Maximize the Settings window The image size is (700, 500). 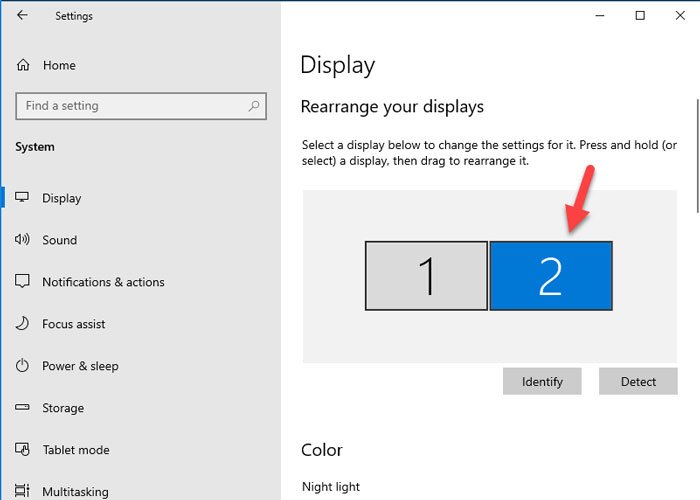pyautogui.click(x=640, y=15)
